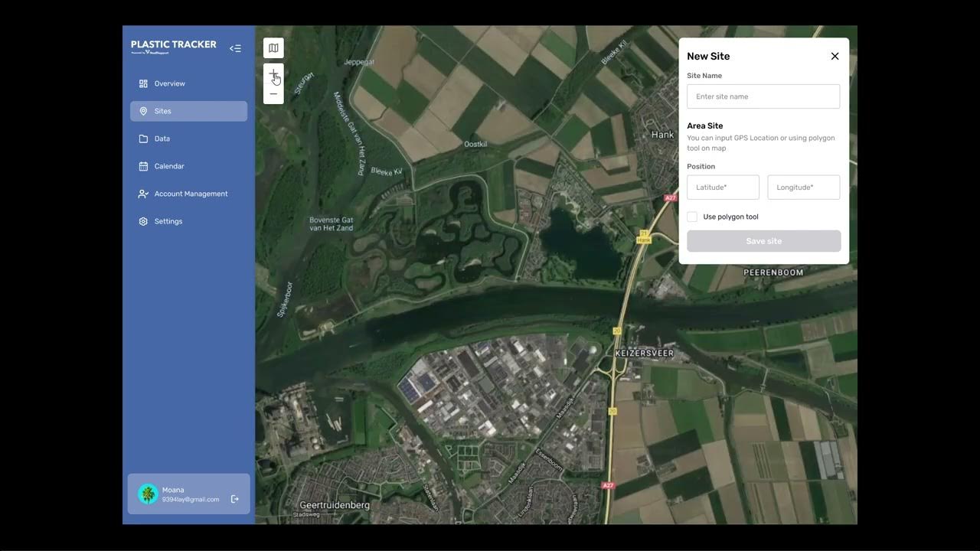Image resolution: width=980 pixels, height=551 pixels.
Task: Click the Sites location pin icon
Action: tap(143, 111)
